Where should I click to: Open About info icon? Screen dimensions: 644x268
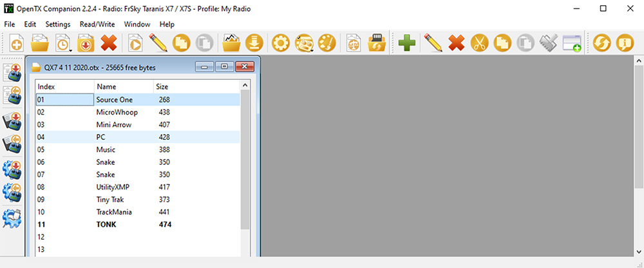click(625, 43)
